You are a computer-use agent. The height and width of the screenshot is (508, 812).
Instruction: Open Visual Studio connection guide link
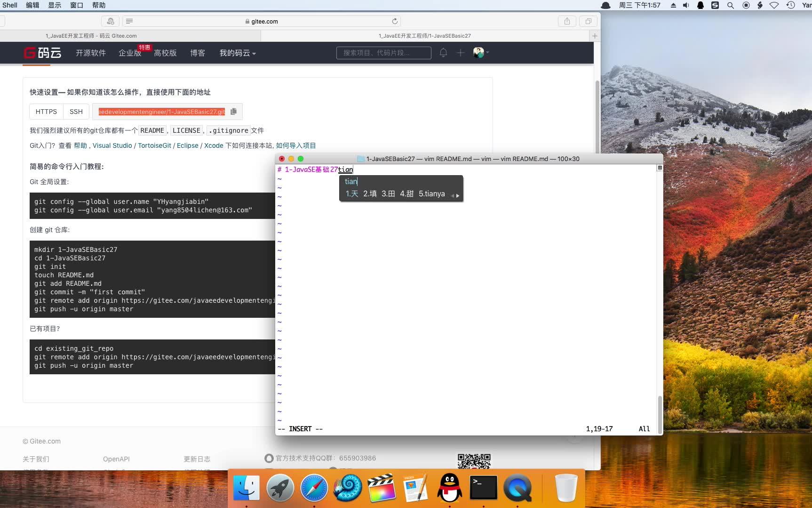(112, 145)
